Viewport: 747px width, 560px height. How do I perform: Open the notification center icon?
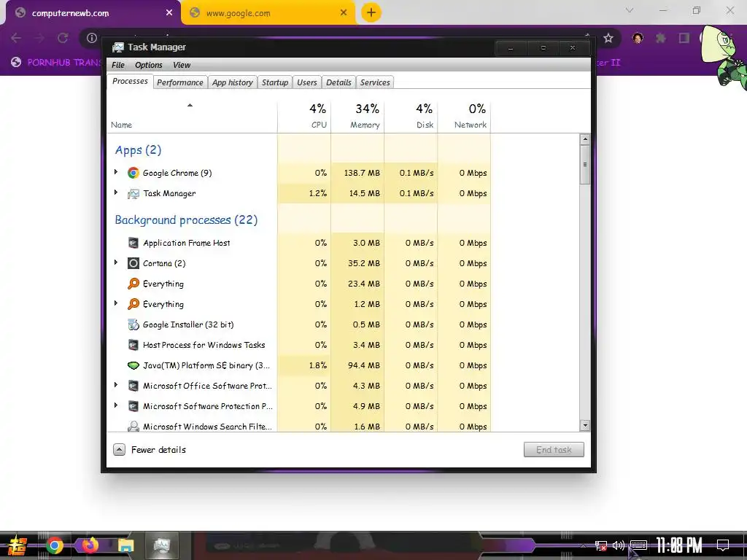click(x=723, y=545)
